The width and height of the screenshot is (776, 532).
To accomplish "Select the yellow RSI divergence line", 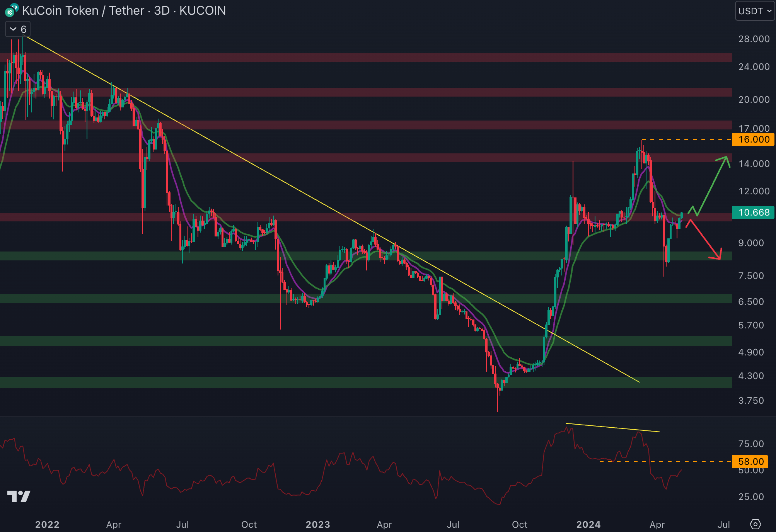I will click(613, 428).
